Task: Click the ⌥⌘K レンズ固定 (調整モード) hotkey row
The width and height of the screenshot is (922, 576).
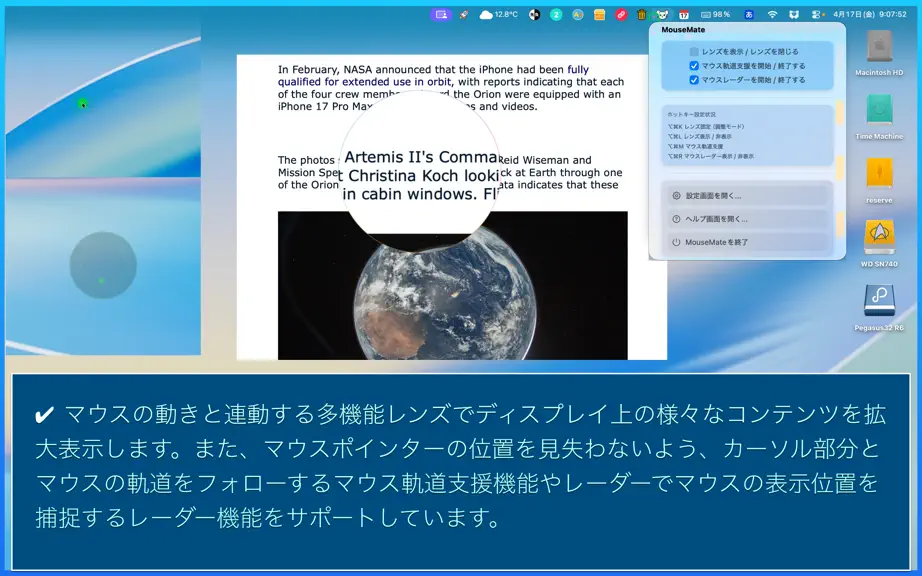Action: (x=706, y=126)
